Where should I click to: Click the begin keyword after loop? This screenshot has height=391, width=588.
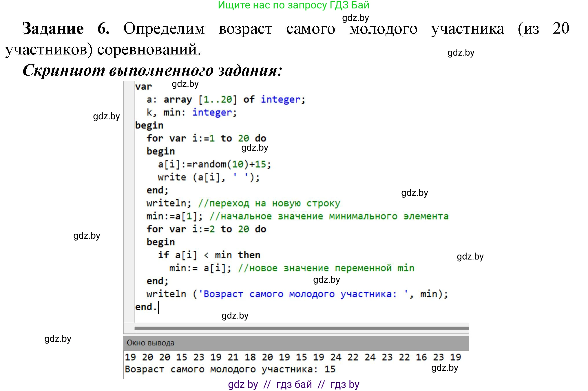(x=160, y=242)
